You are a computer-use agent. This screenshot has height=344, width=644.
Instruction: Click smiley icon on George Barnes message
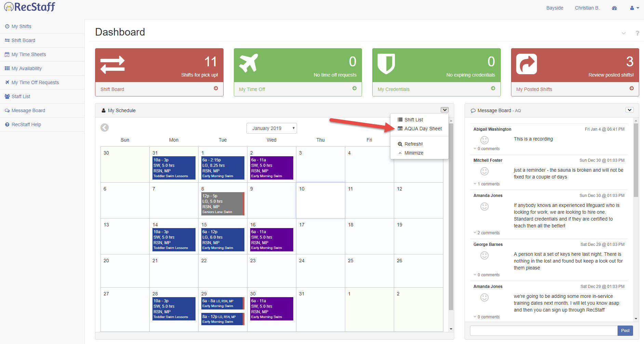[x=484, y=255]
